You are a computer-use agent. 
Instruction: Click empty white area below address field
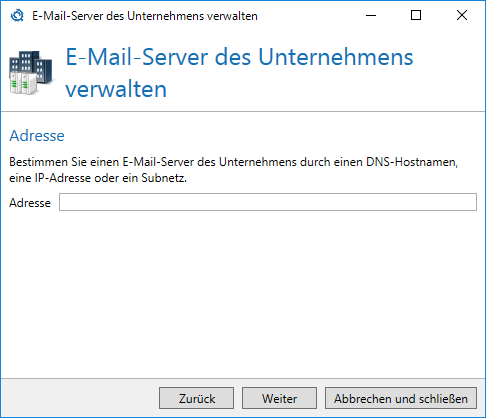[x=243, y=293]
